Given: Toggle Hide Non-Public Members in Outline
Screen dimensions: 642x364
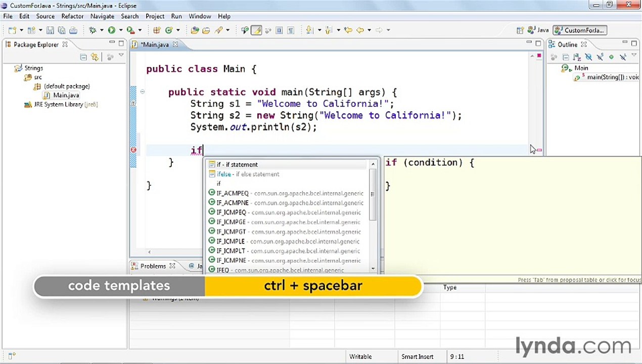Looking at the screenshot, I should 611,57.
